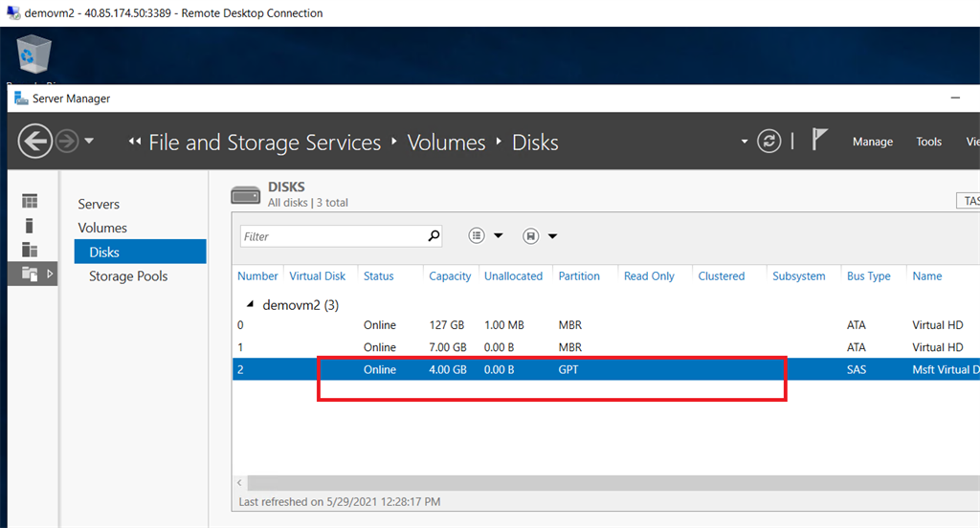Click the horizontal scrollbar left arrow
The image size is (980, 528).
tap(239, 482)
